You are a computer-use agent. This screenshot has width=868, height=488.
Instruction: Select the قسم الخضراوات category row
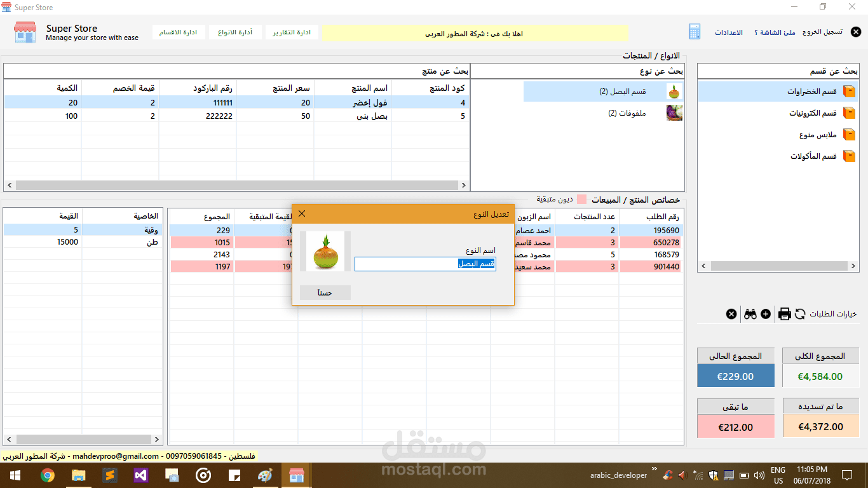(778, 91)
